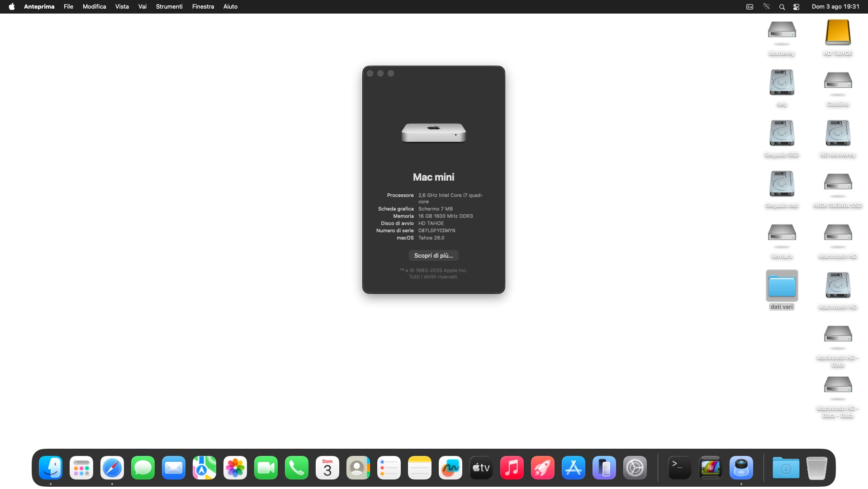This screenshot has width=868, height=489.
Task: Select the HD Monterey drive icon
Action: coord(838,134)
